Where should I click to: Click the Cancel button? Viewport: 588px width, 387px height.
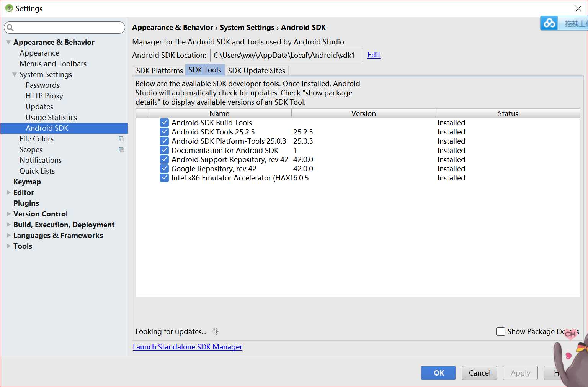[x=479, y=373]
